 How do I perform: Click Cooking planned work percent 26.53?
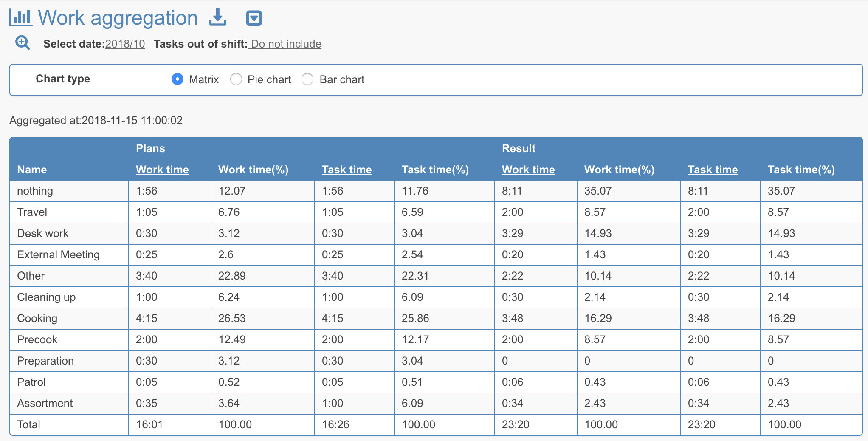pyautogui.click(x=232, y=318)
